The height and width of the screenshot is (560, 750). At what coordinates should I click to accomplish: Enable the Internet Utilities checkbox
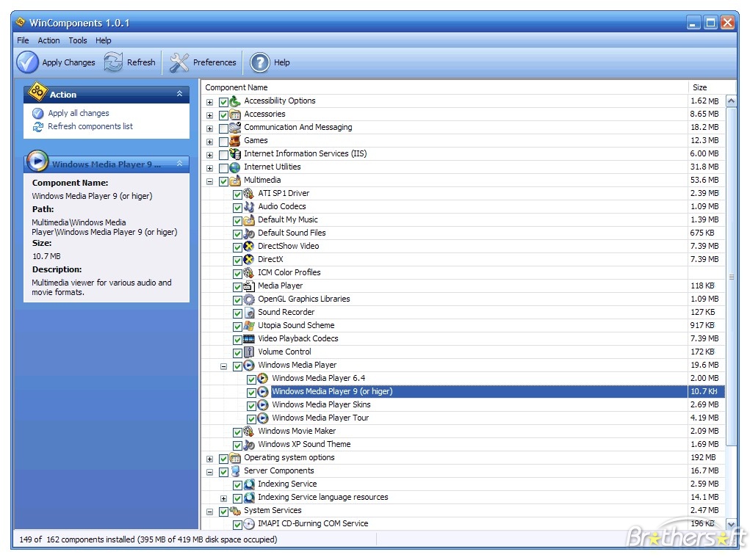pos(223,168)
